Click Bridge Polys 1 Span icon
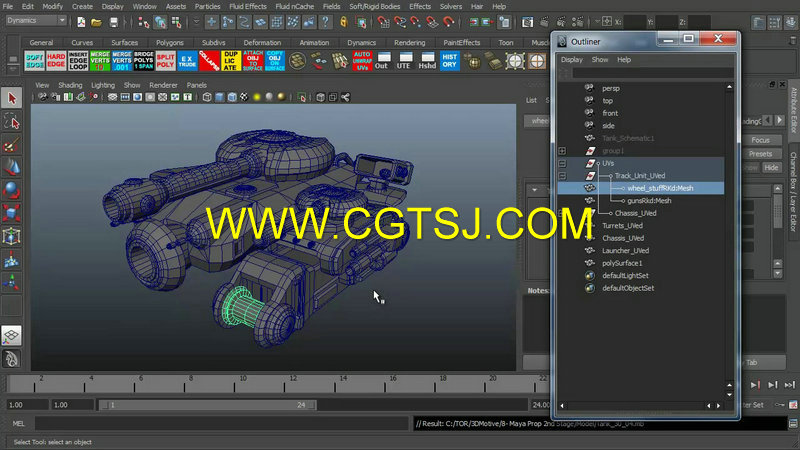The image size is (800, 450). [144, 61]
